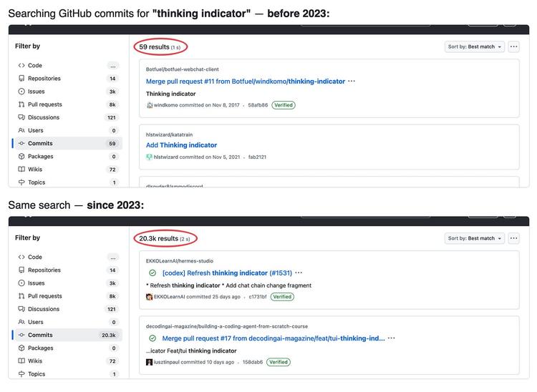Expand ellipsis after Refresh thinking indicator title
Image resolution: width=537 pixels, height=392 pixels.
299,273
